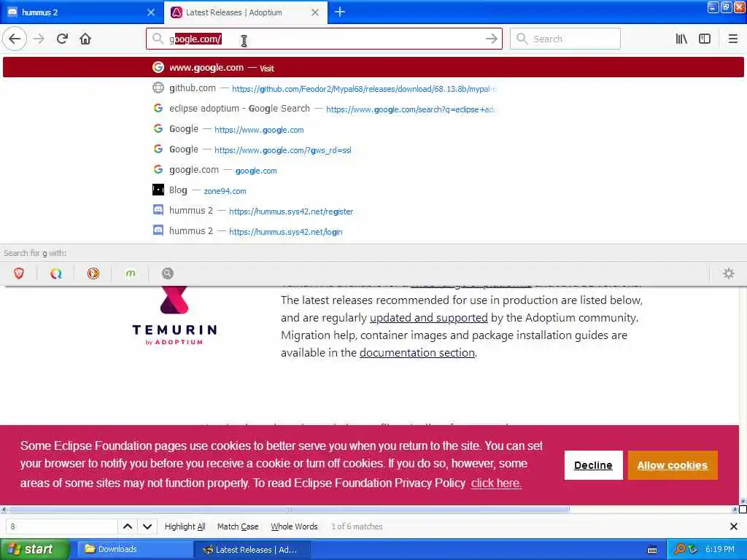Search with the gray magnifier engine icon
Image resolution: width=747 pixels, height=560 pixels.
coord(168,273)
